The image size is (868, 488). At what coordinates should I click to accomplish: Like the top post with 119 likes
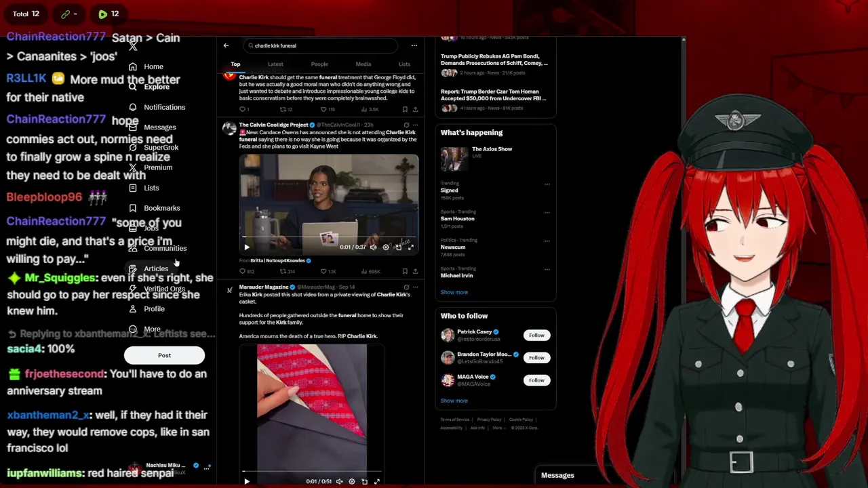tap(328, 109)
